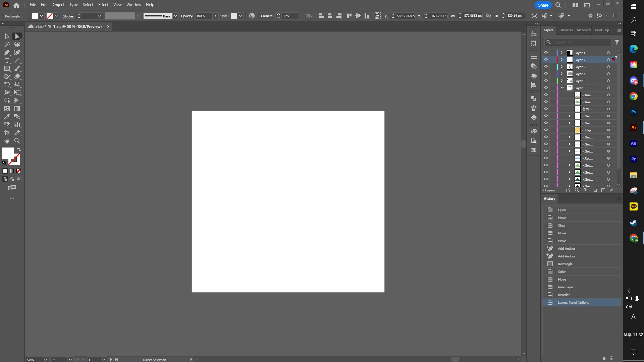Select the Hand tool
Screen dimensions: 644x362
(7, 141)
